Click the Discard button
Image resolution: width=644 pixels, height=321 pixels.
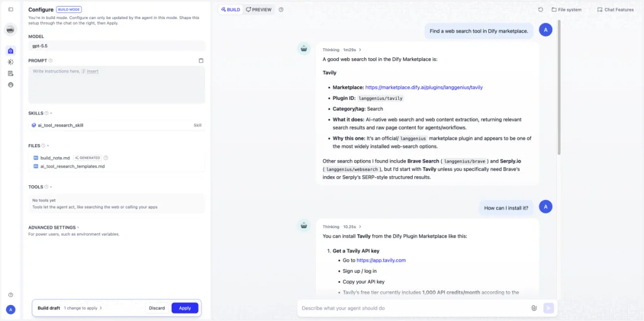[156, 308]
